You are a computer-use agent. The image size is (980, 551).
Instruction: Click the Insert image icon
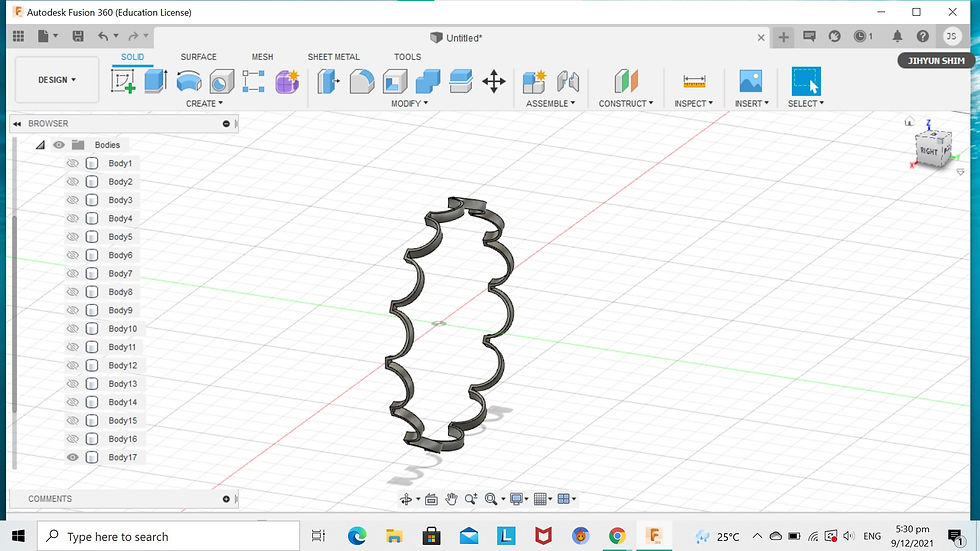(x=751, y=81)
